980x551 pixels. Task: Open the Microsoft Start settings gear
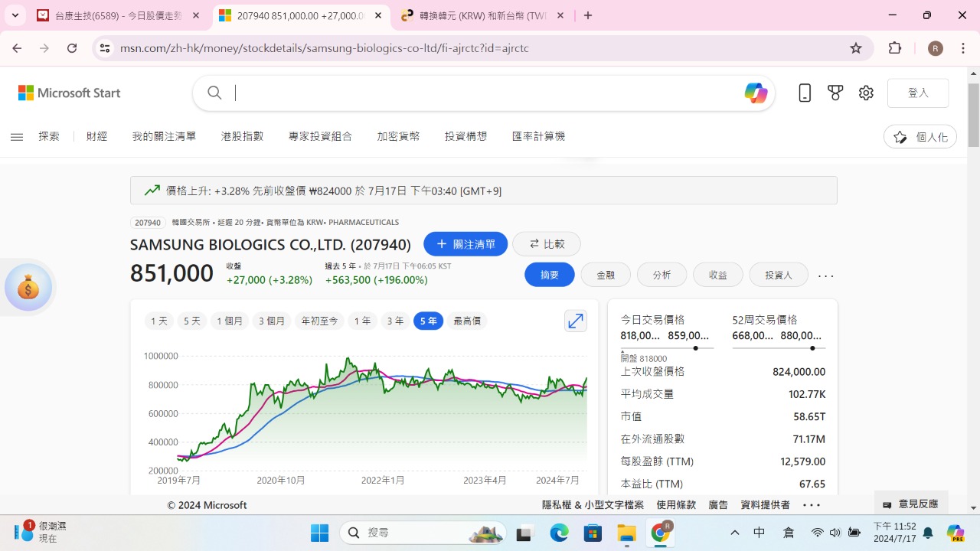(x=866, y=93)
